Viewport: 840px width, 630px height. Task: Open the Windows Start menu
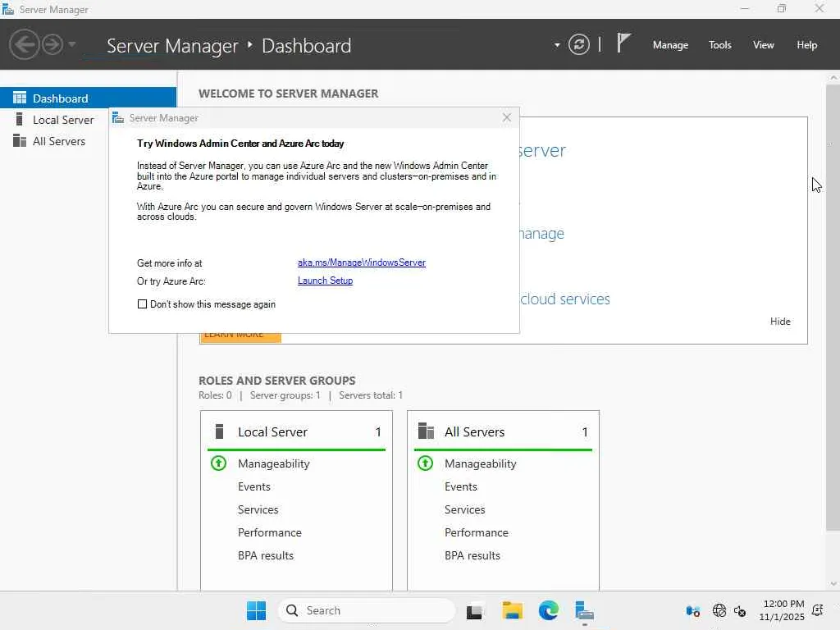click(256, 610)
